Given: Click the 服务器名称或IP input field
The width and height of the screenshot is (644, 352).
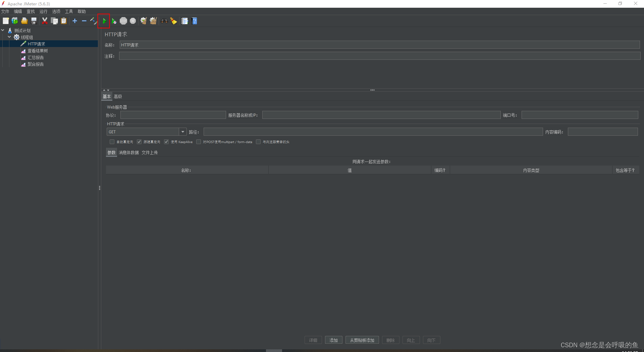Looking at the screenshot, I should pyautogui.click(x=381, y=115).
